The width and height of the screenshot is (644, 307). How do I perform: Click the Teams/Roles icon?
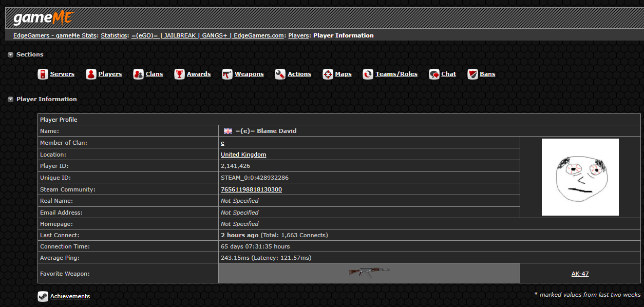tap(368, 74)
